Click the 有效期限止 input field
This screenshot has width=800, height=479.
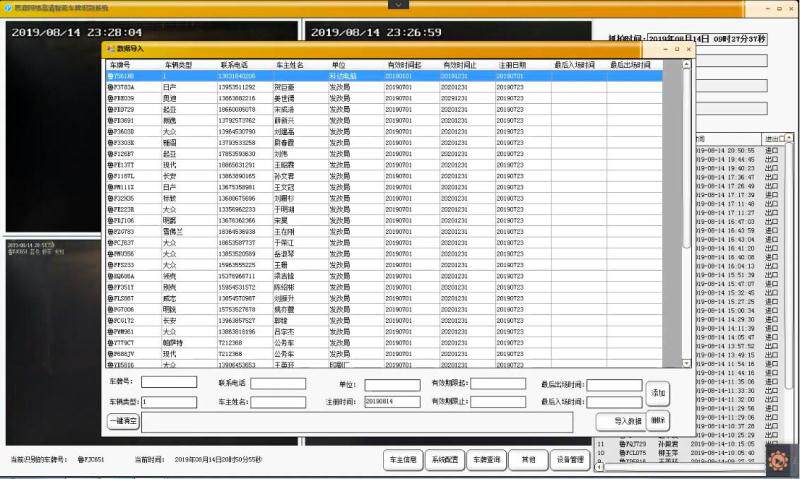498,402
